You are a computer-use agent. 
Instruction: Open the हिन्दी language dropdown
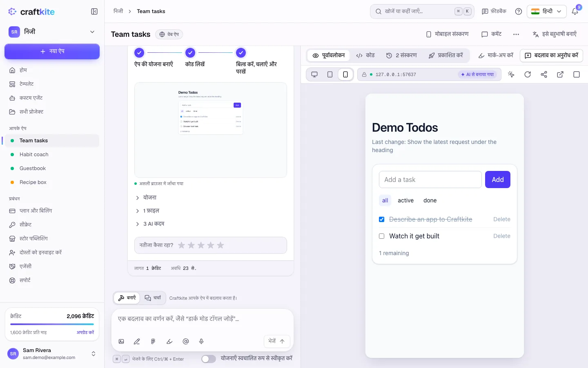(546, 11)
